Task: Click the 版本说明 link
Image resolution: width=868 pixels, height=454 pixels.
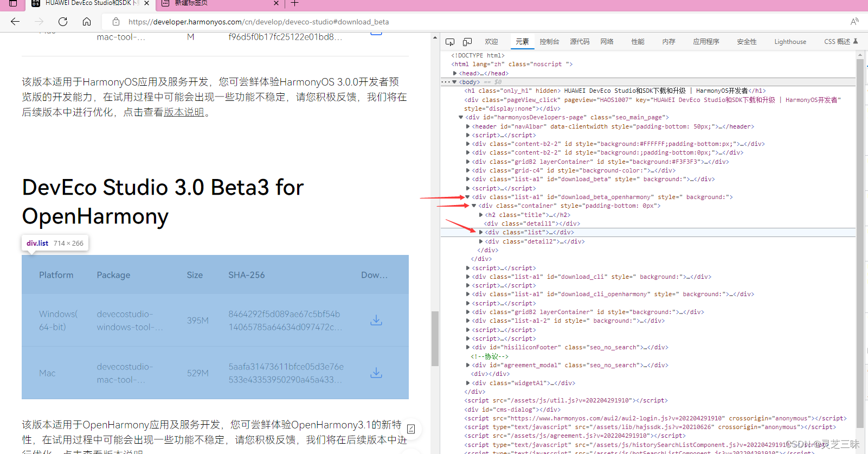Action: click(184, 112)
